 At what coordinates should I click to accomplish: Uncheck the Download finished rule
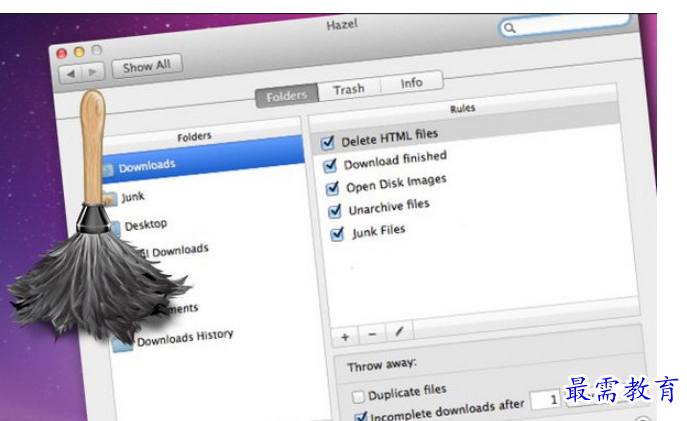[x=329, y=165]
